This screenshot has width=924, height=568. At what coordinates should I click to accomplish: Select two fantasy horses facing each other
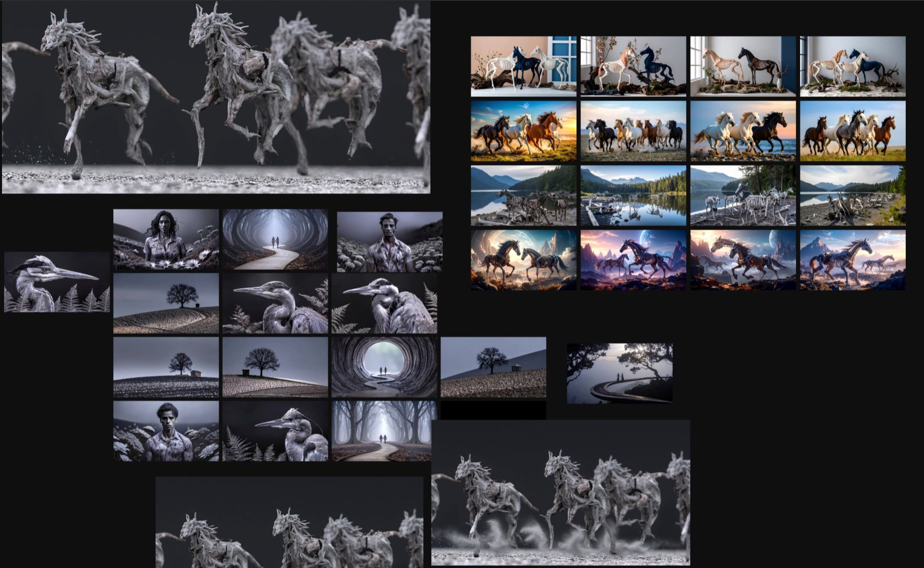[523, 260]
